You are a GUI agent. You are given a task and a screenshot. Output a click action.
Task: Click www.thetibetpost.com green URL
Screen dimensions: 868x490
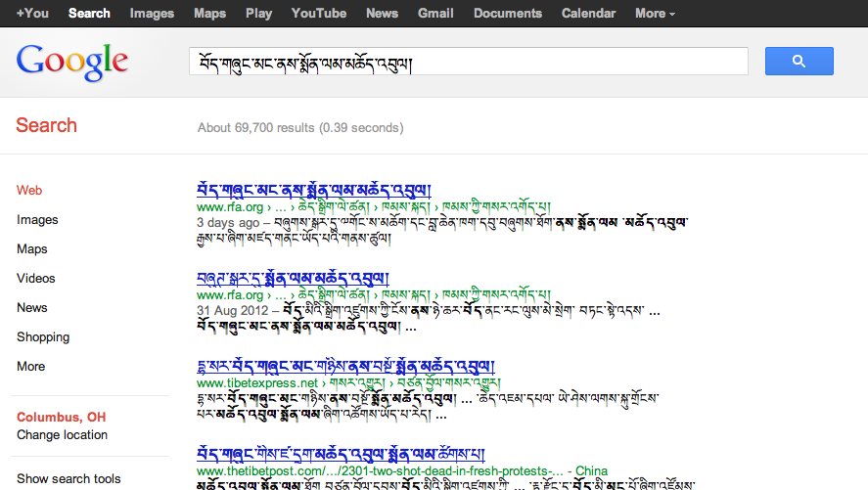[x=380, y=471]
